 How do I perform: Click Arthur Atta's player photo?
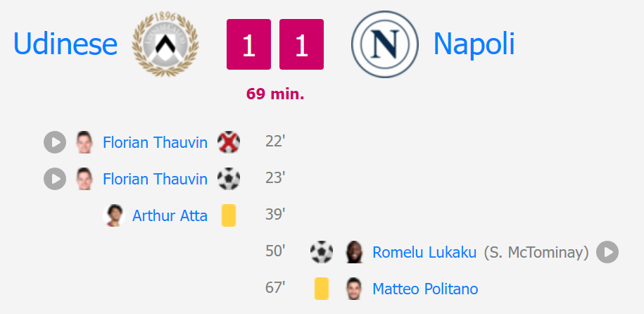114,215
